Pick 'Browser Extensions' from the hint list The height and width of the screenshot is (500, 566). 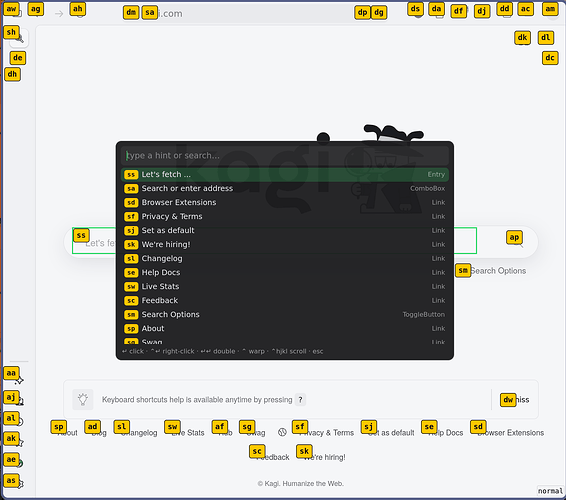285,203
